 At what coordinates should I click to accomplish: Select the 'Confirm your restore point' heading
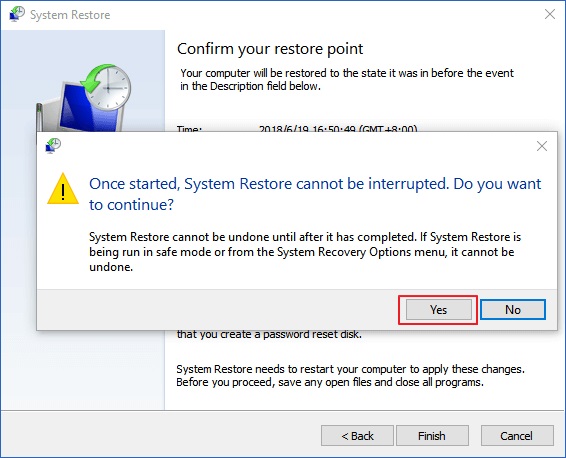[270, 49]
